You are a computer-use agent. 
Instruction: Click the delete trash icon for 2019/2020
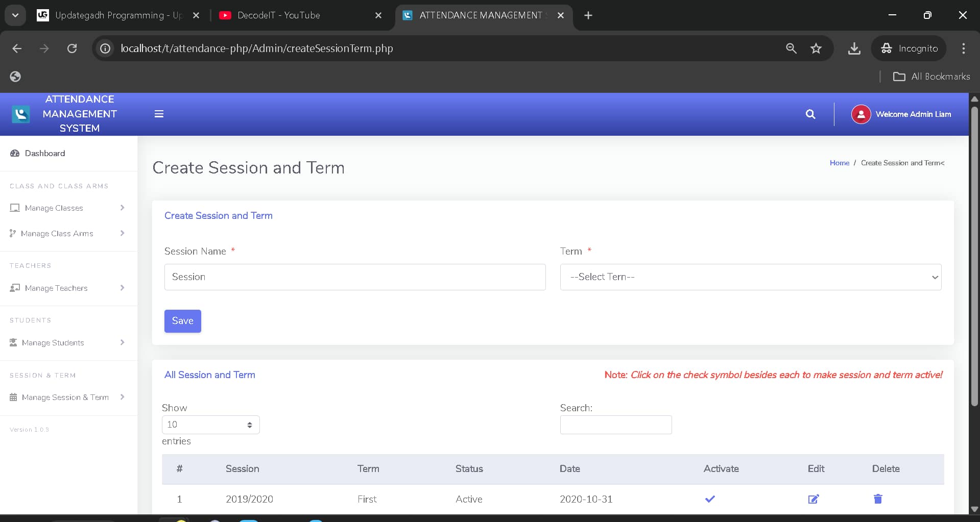point(878,499)
